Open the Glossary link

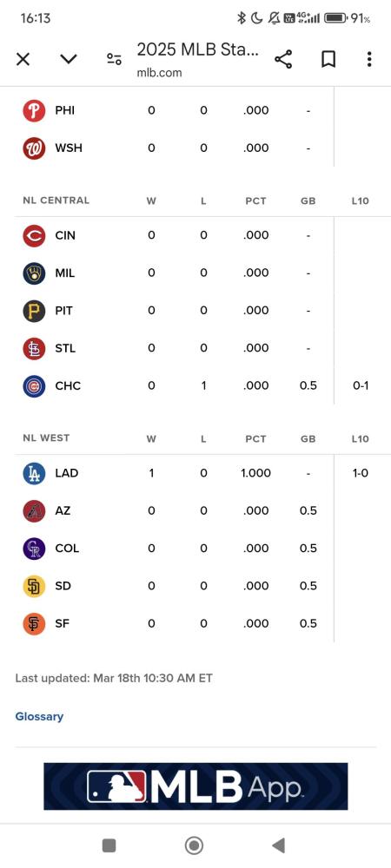point(39,716)
